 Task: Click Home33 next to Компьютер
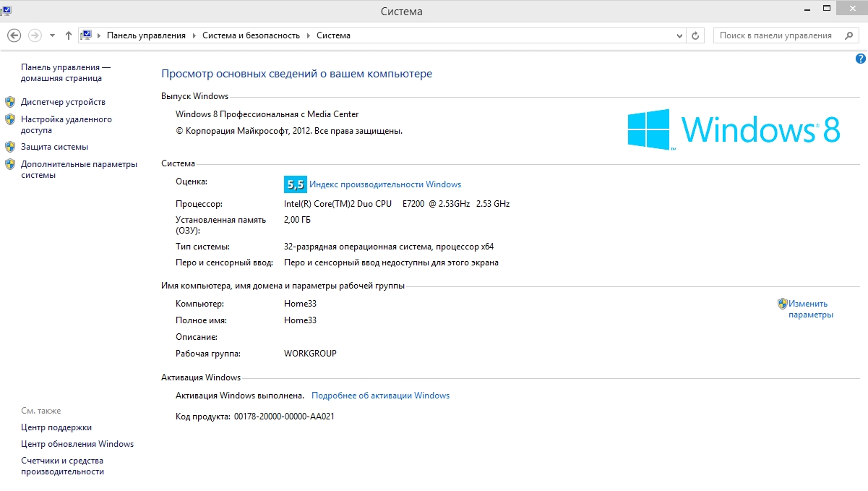click(300, 304)
